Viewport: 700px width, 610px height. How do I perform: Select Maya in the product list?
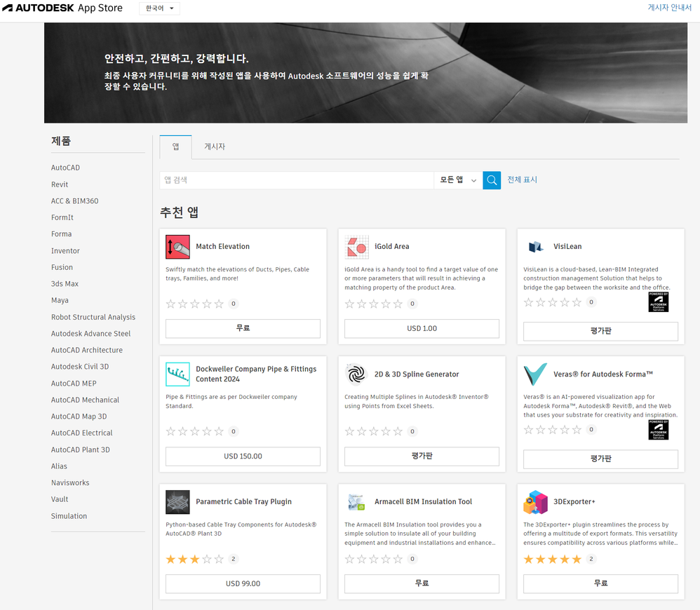tap(60, 300)
